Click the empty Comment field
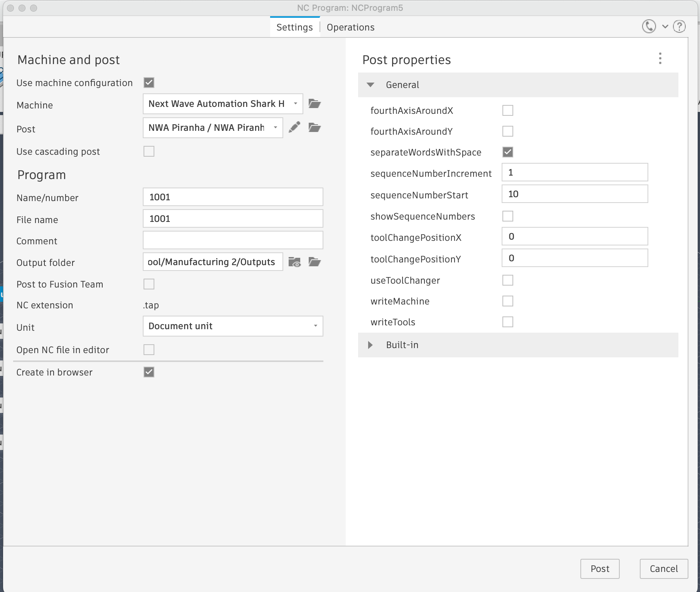Screen dimensions: 700x592 point(233,240)
